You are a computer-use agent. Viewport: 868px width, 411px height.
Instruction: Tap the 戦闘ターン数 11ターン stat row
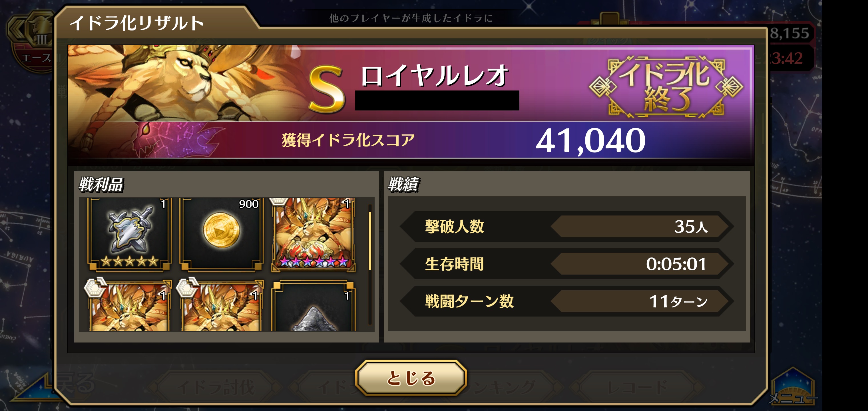point(567,301)
